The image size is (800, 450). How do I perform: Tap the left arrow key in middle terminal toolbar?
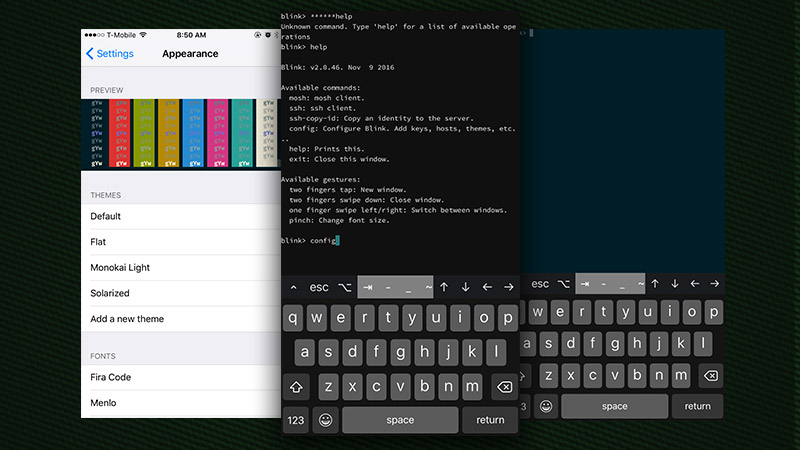487,287
